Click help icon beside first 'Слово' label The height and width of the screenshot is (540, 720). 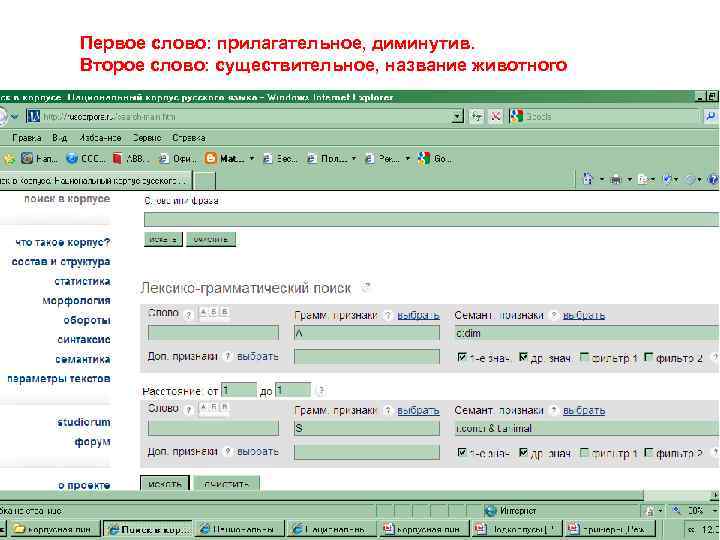pos(188,315)
